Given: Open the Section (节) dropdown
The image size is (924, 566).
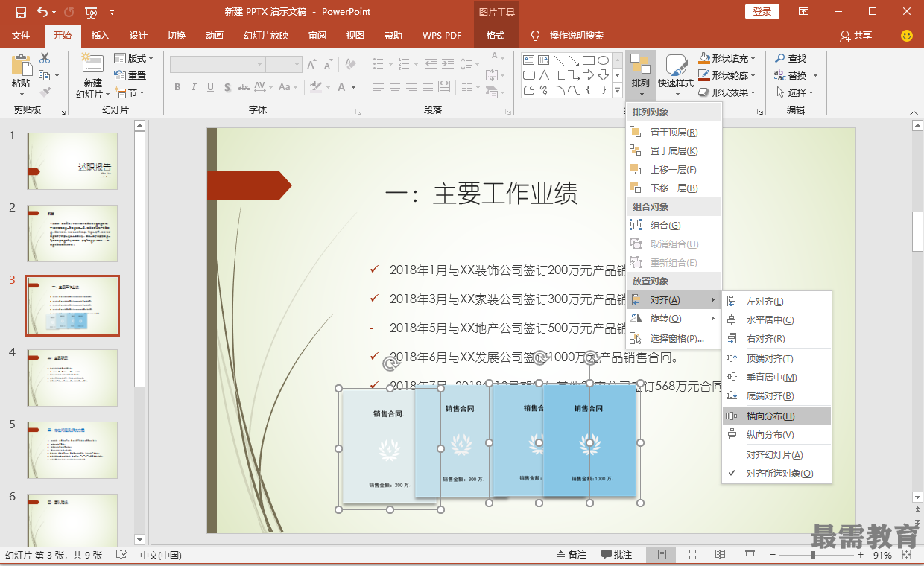Looking at the screenshot, I should (129, 92).
